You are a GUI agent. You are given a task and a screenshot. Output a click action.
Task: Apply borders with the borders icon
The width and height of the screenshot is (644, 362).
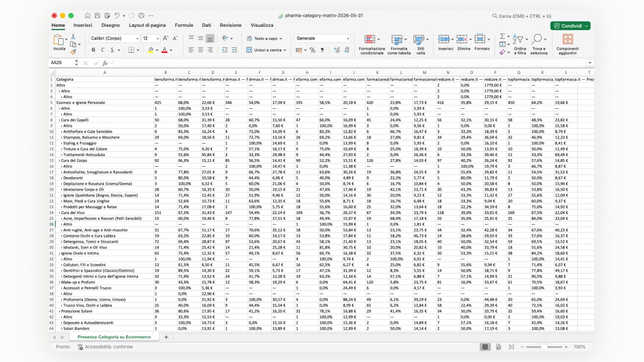pyautogui.click(x=131, y=50)
